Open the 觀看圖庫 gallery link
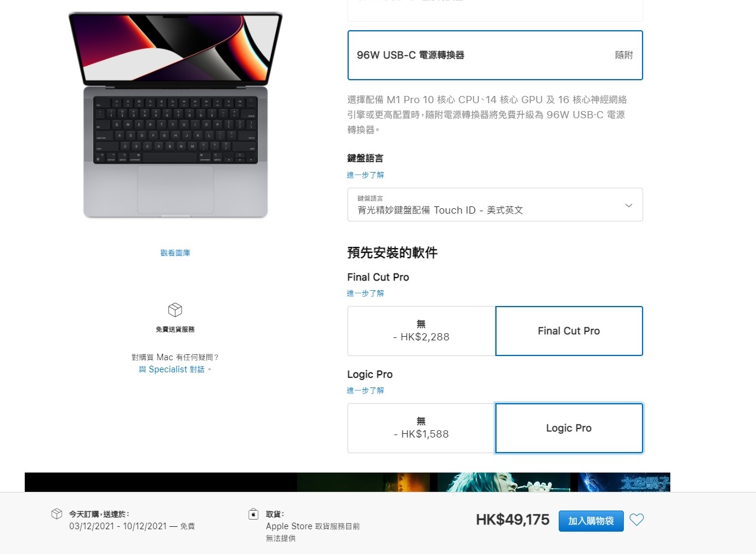The image size is (756, 554). click(175, 253)
